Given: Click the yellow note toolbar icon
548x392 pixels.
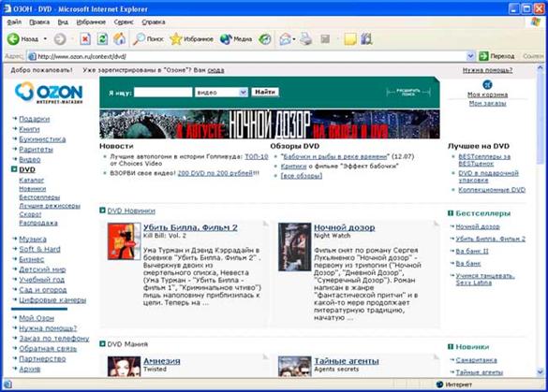Looking at the screenshot, I should point(349,39).
